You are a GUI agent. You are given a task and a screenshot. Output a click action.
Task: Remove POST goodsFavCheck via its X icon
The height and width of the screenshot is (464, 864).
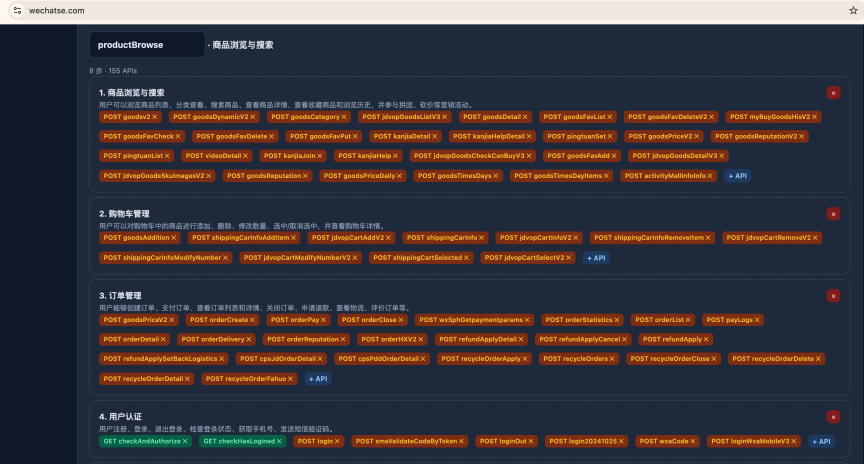(x=178, y=136)
